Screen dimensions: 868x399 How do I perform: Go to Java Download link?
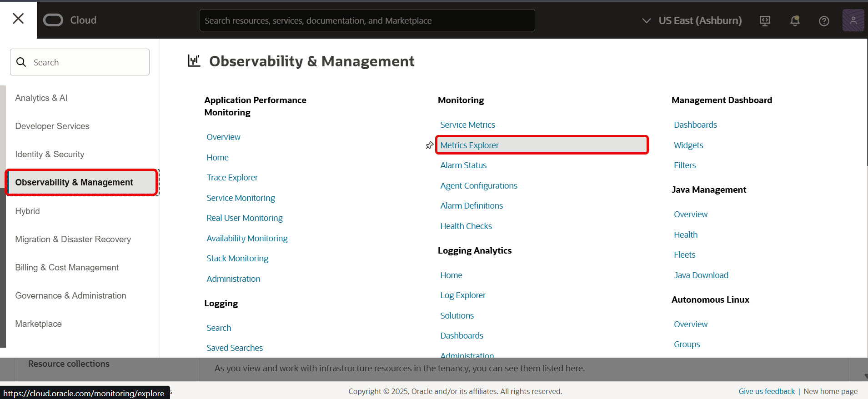click(x=701, y=275)
